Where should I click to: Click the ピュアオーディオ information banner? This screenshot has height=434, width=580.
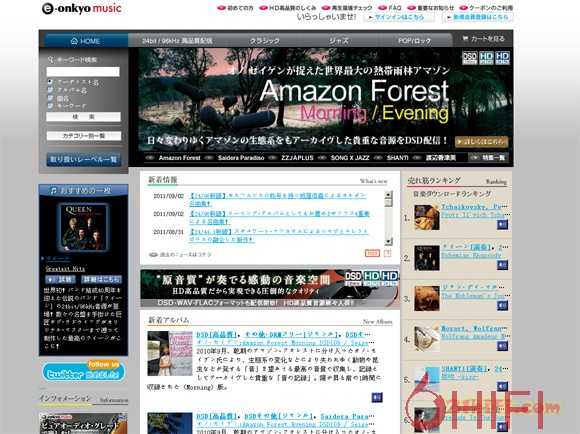tap(83, 423)
